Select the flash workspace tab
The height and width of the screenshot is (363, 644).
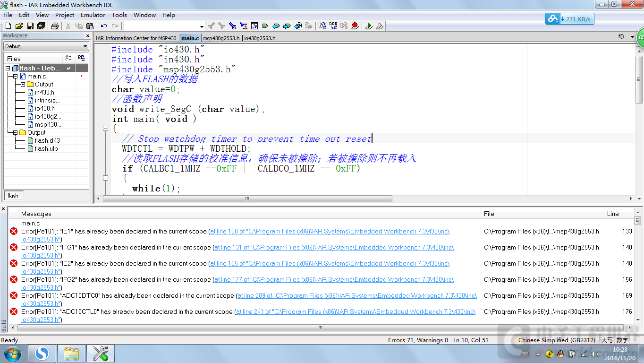click(x=13, y=196)
